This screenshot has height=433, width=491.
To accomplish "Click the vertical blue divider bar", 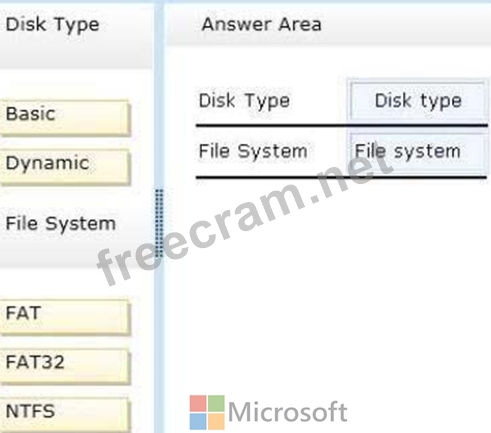I will pos(159,216).
